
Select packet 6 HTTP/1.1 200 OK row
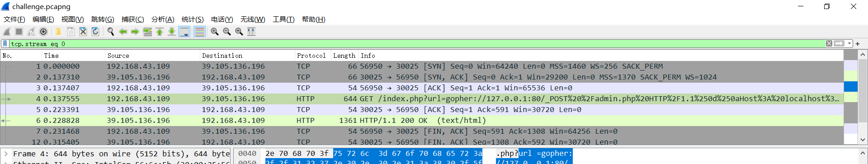(422, 121)
